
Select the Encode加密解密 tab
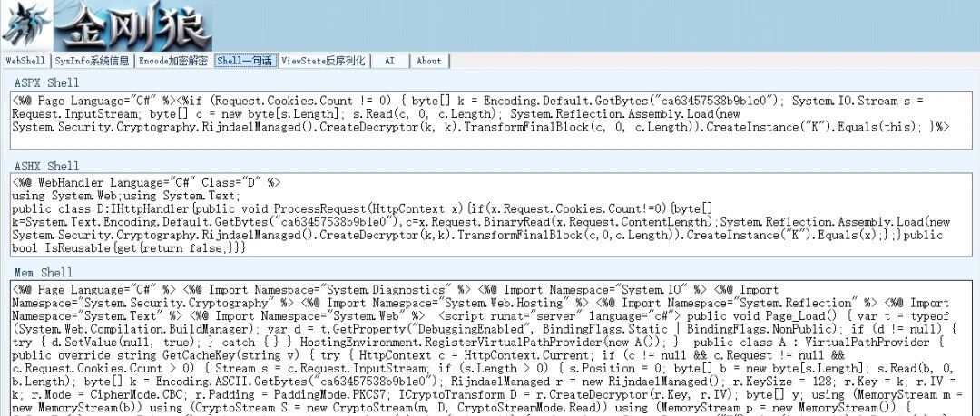point(173,61)
